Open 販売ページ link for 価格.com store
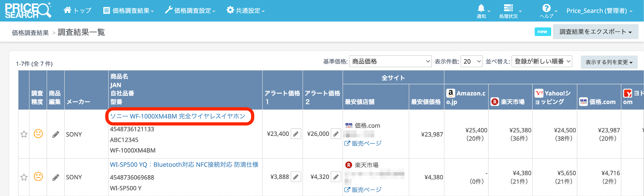 click(x=363, y=143)
